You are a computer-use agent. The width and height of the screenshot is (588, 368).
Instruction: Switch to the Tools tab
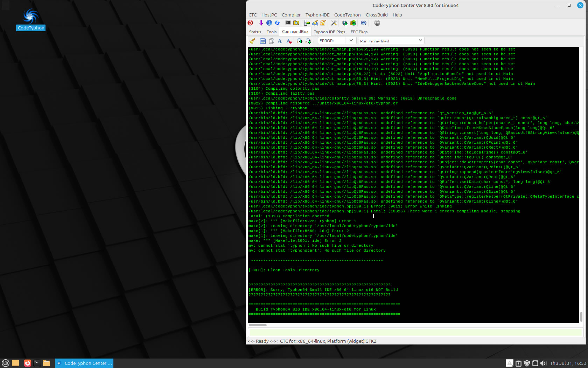[272, 32]
